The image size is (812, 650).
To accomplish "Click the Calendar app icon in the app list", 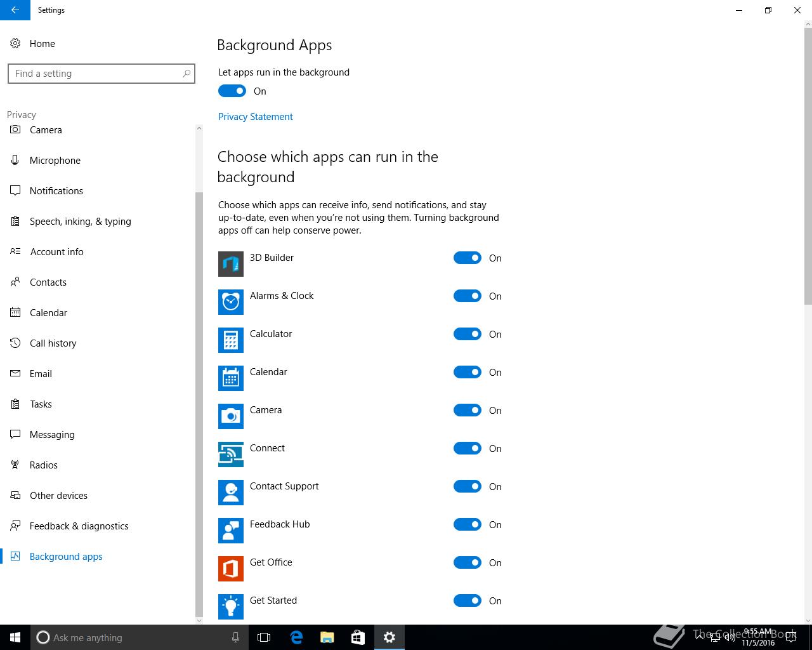I will point(231,378).
